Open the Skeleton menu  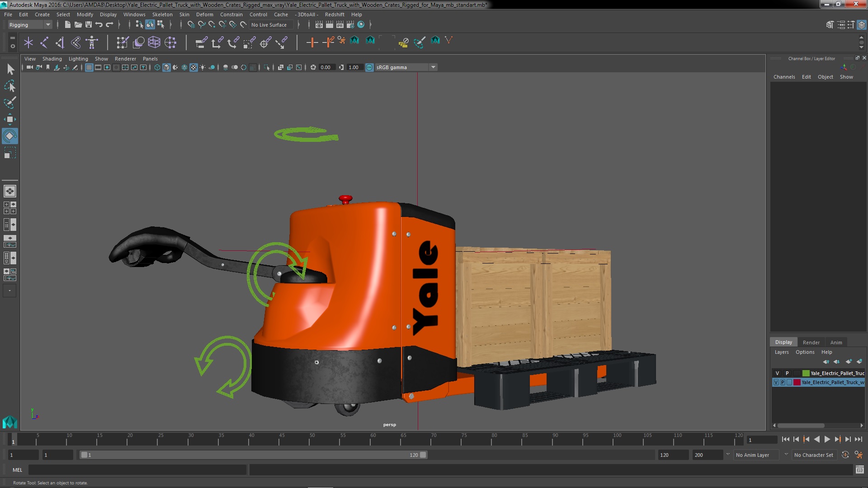pos(162,14)
